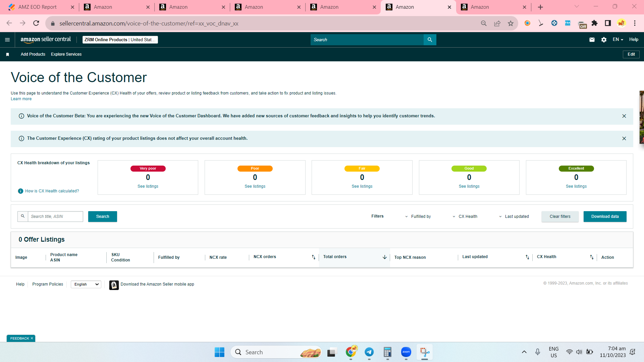The width and height of the screenshot is (644, 362).
Task: Click Download data button
Action: 605,217
